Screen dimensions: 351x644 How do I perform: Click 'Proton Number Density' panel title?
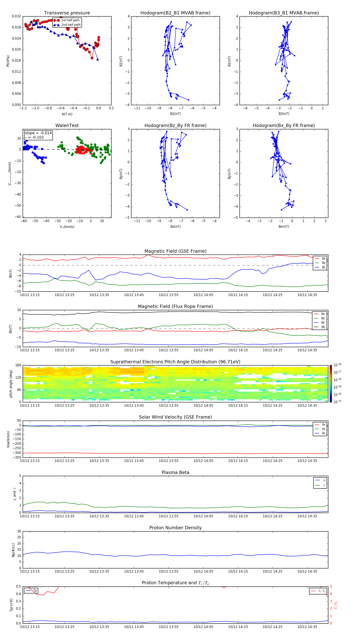coord(175,528)
